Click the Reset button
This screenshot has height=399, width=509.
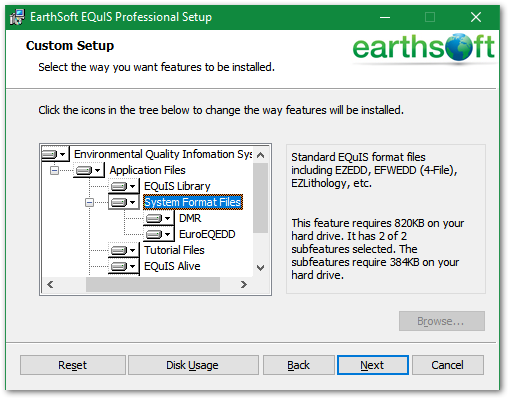point(73,365)
